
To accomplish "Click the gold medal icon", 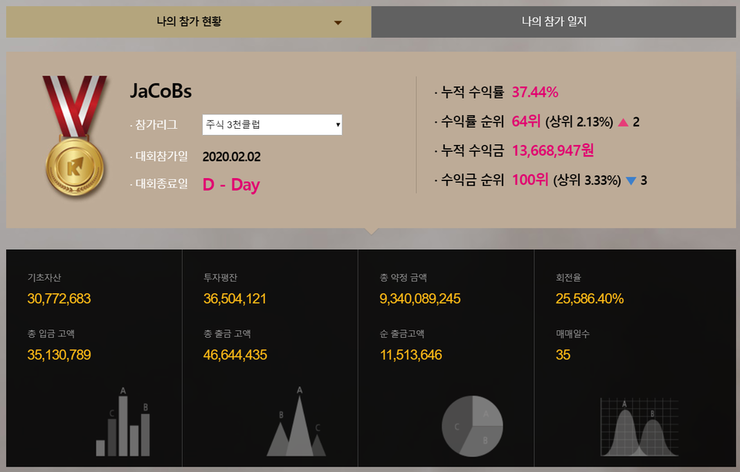I will tap(75, 135).
